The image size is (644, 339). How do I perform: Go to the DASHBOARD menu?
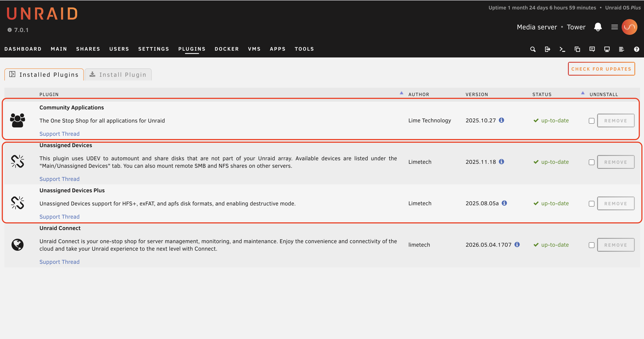point(23,49)
